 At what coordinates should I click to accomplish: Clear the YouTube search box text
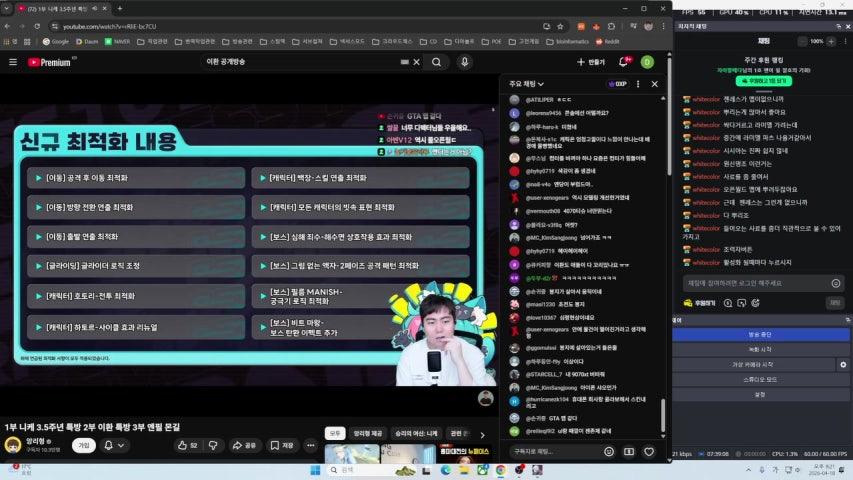coord(417,62)
